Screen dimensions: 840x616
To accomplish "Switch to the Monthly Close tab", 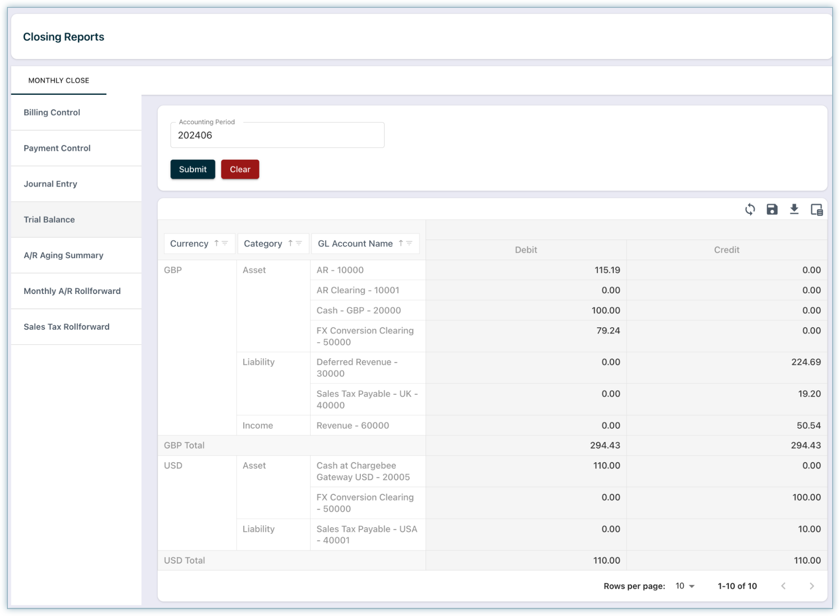I will 59,80.
